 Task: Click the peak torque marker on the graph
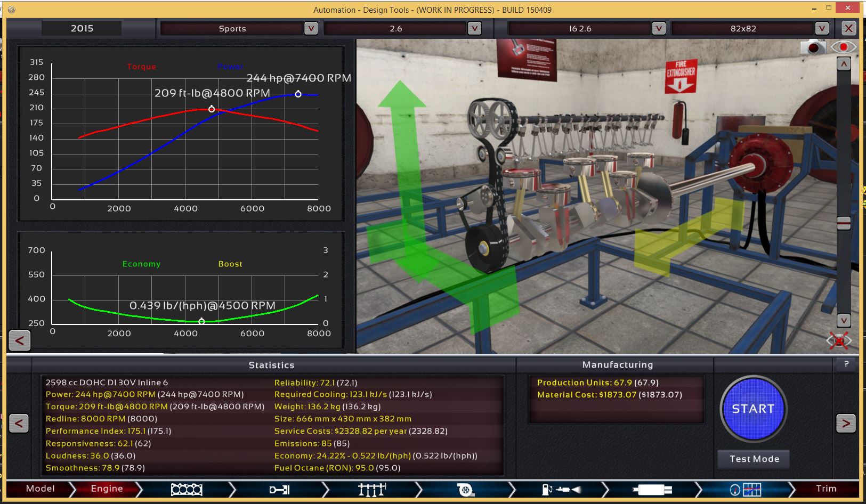[x=212, y=109]
